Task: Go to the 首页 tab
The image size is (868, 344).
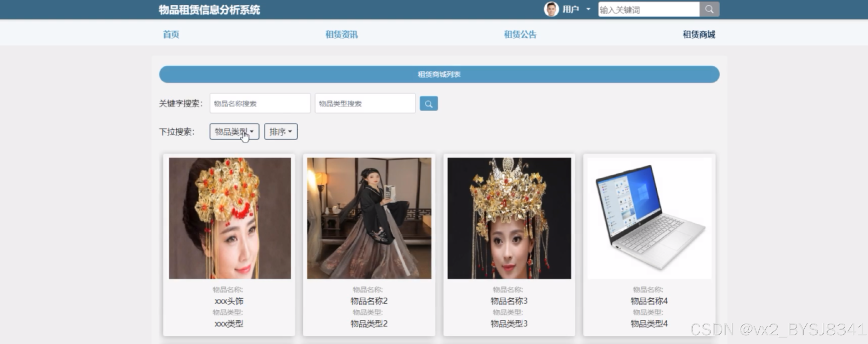Action: [x=171, y=34]
